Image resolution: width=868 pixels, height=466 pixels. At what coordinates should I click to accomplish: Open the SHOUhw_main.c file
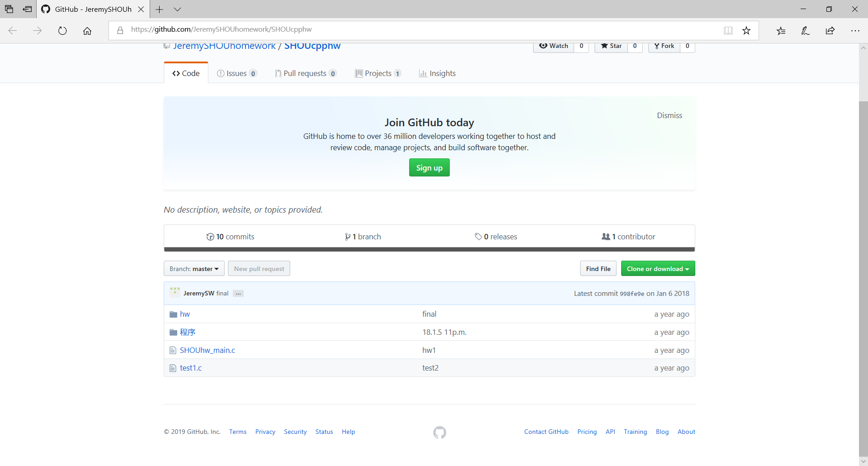tap(208, 350)
